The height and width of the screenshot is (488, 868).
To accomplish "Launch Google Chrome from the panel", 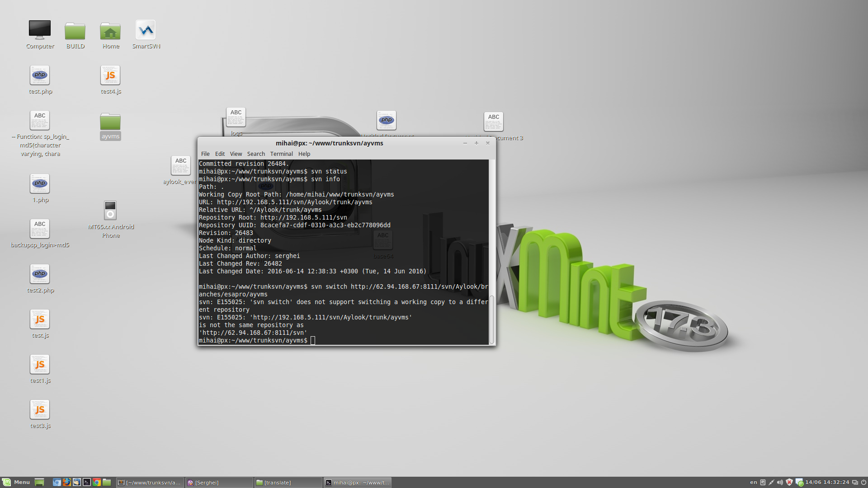I will [x=97, y=482].
